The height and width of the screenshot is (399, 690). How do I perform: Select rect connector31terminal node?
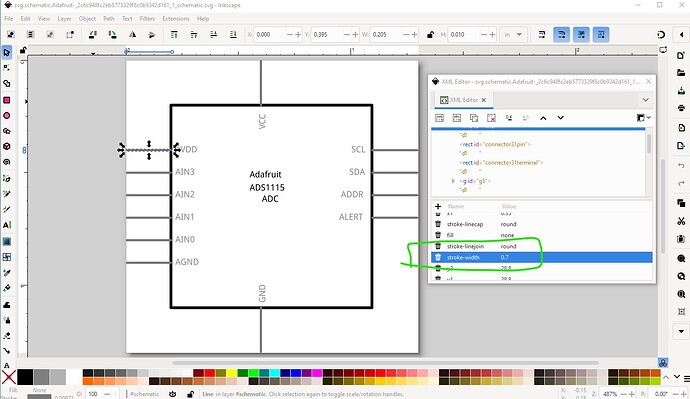pos(501,163)
